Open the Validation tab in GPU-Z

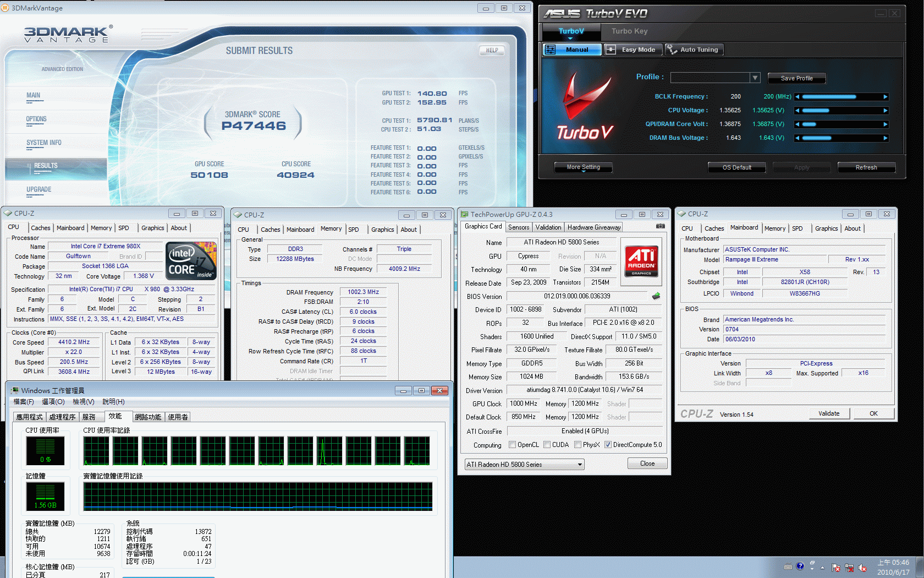coord(548,227)
